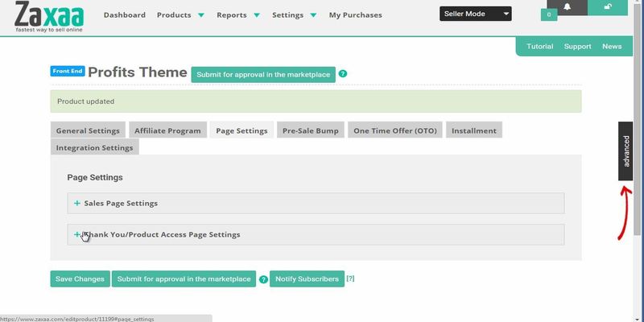Image resolution: width=644 pixels, height=322 pixels.
Task: Switch to the General Settings tab
Action: [88, 130]
